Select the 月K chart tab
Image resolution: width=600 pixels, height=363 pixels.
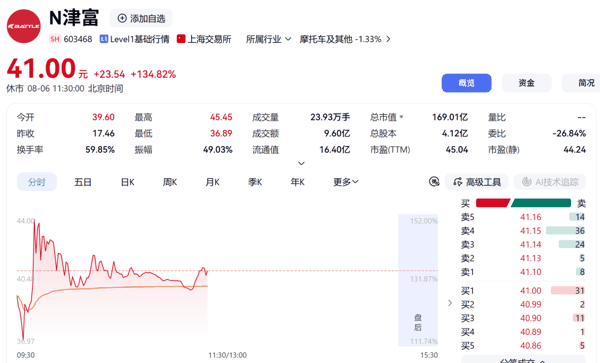(x=212, y=182)
